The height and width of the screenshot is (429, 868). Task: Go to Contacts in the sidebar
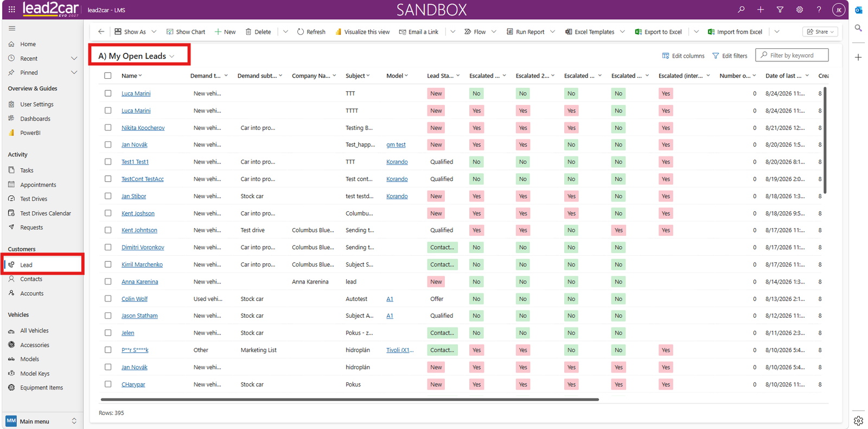[x=31, y=279]
